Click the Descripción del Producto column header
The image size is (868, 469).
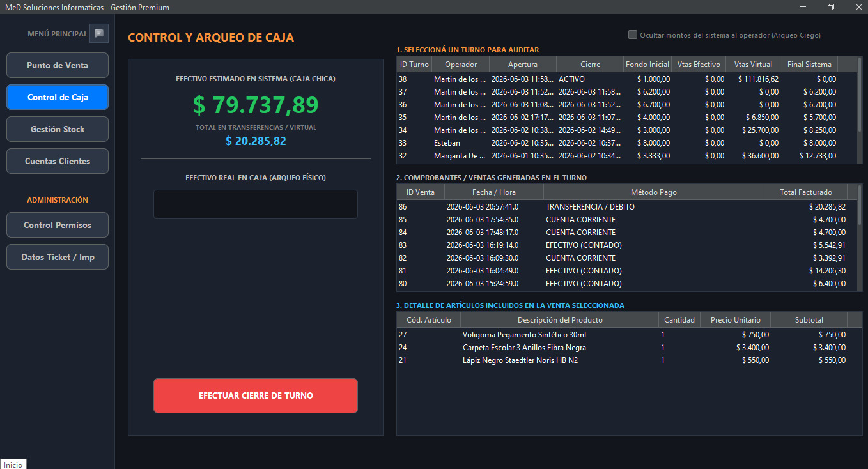(560, 320)
